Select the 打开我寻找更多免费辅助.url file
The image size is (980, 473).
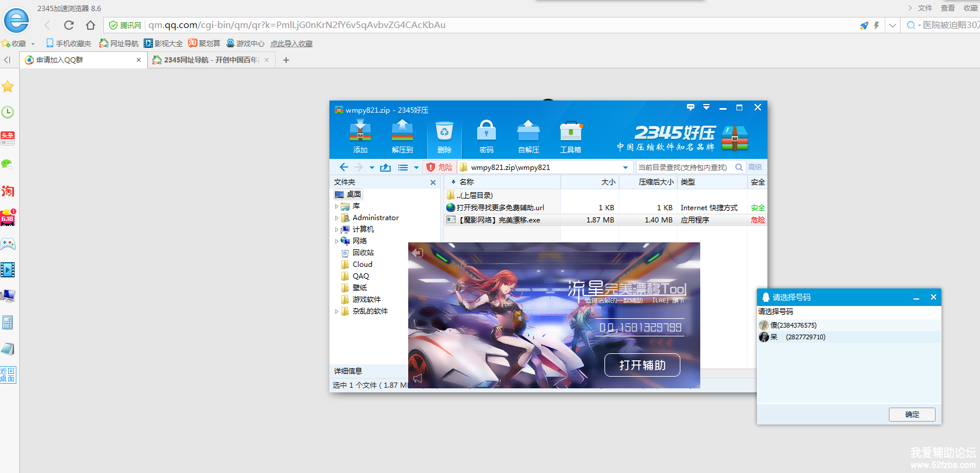(x=606, y=208)
